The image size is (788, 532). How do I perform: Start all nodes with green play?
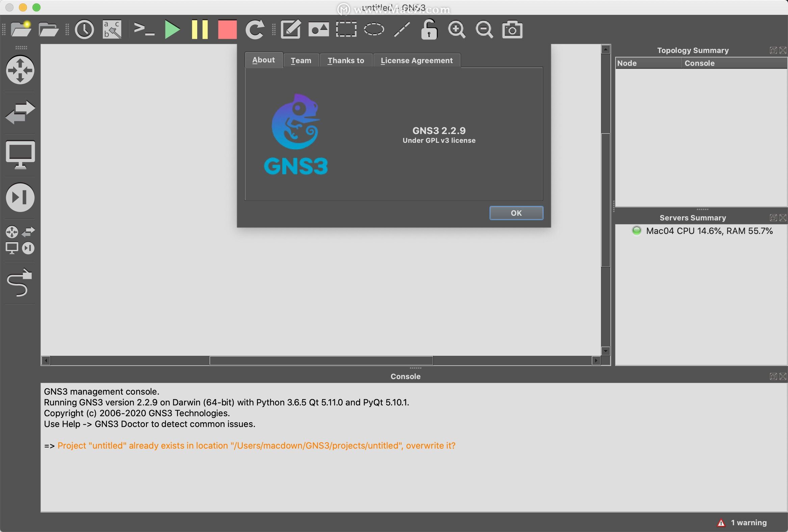click(172, 29)
